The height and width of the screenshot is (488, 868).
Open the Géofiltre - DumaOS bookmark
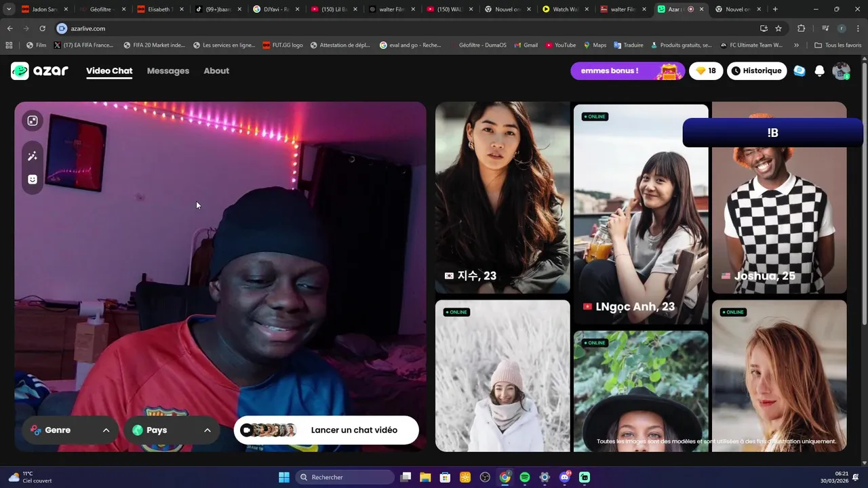[x=477, y=45]
